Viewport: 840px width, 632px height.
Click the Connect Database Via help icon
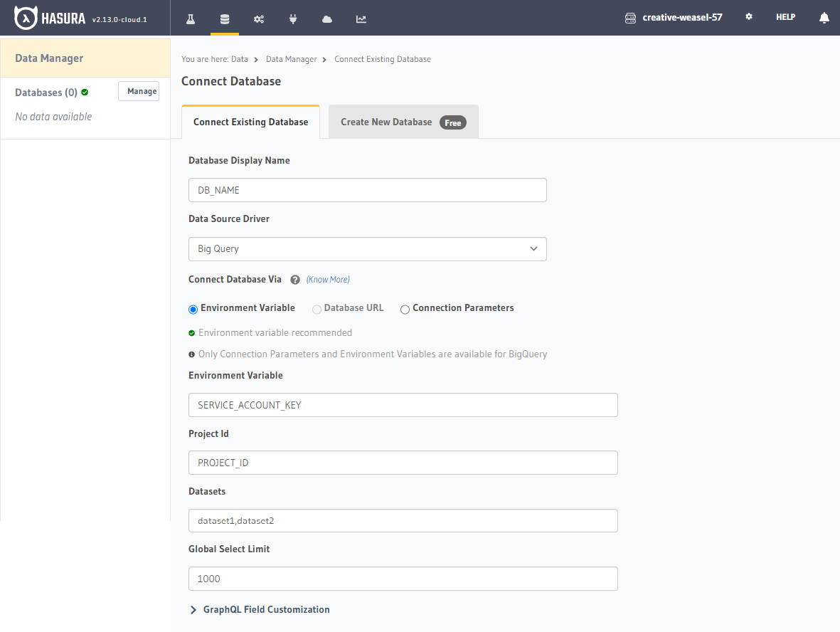pos(295,279)
